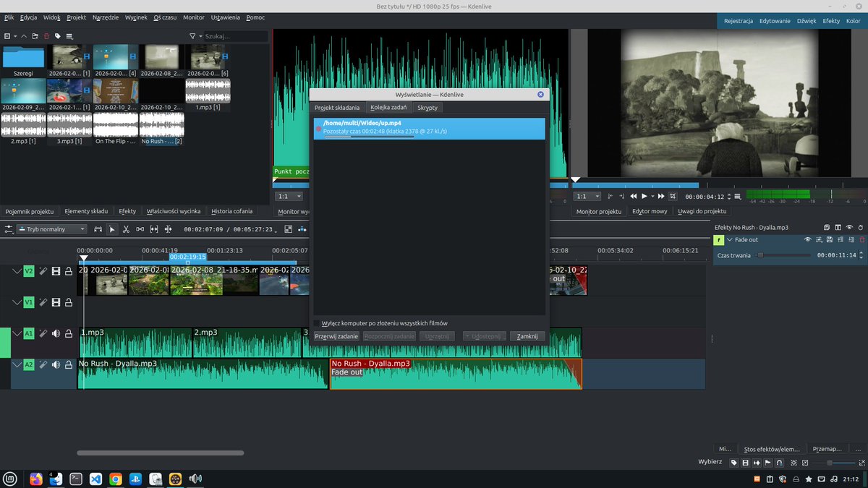Fast forward the project monitor
This screenshot has width=868, height=488.
(661, 196)
